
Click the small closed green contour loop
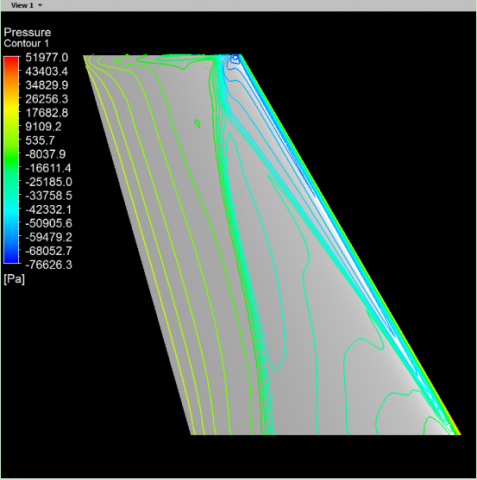pos(197,124)
